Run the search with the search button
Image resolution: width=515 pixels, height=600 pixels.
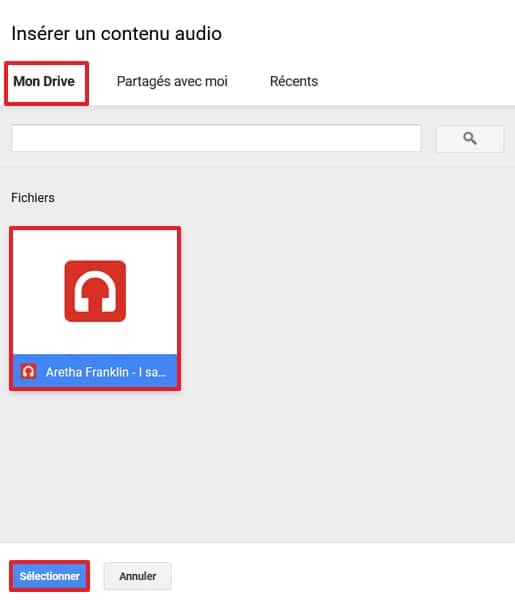[x=470, y=139]
